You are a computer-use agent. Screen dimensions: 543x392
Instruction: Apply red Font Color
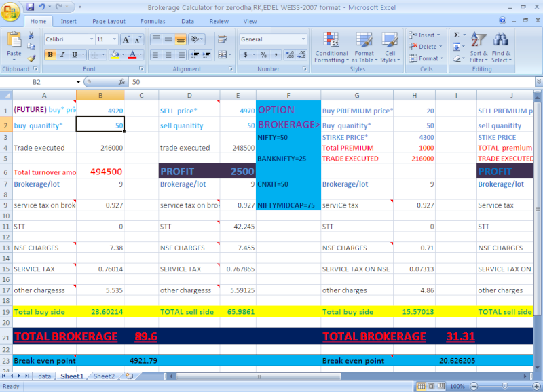click(132, 55)
